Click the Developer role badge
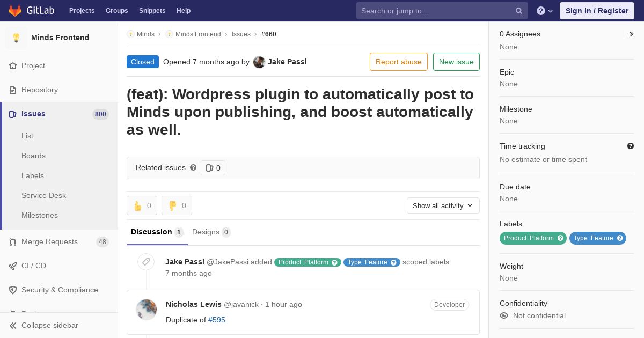Viewport: 644px width, 338px height. pyautogui.click(x=449, y=305)
